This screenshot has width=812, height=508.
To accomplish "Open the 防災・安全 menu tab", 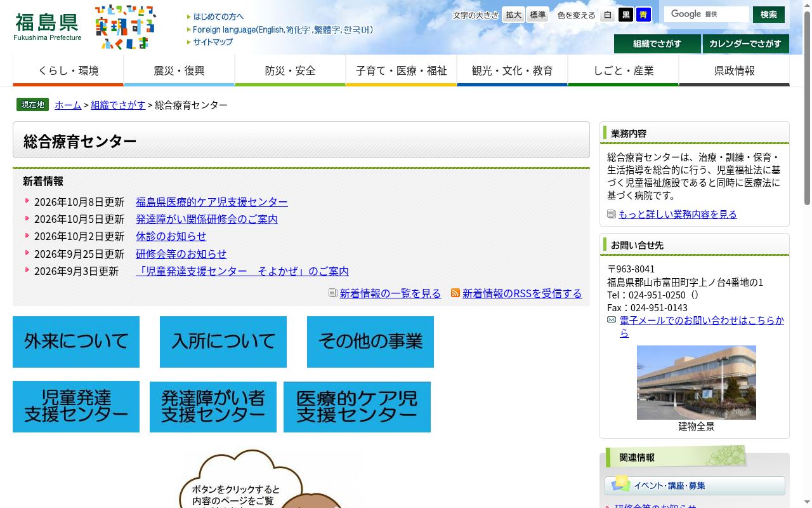I will pos(290,70).
